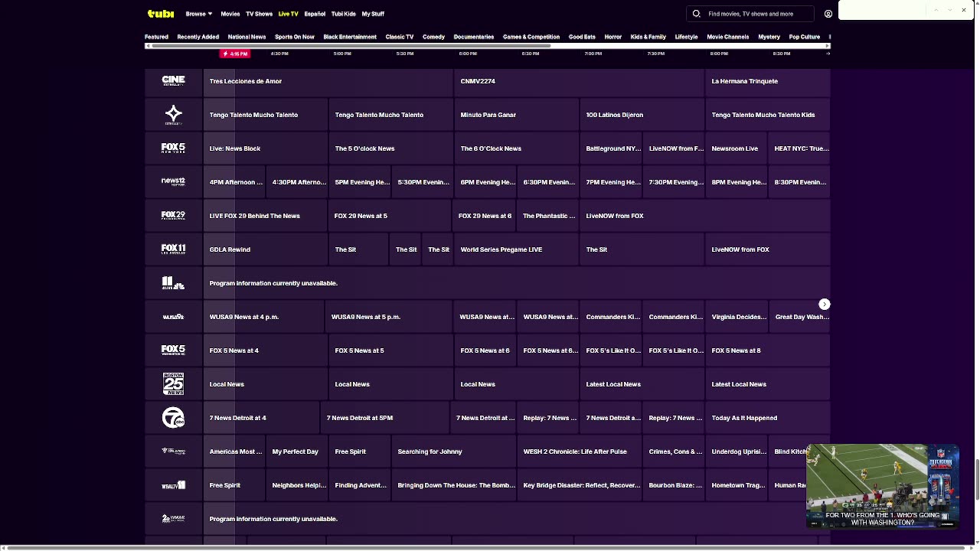Open 'Today As It Happened' program
980x551 pixels.
click(x=768, y=418)
